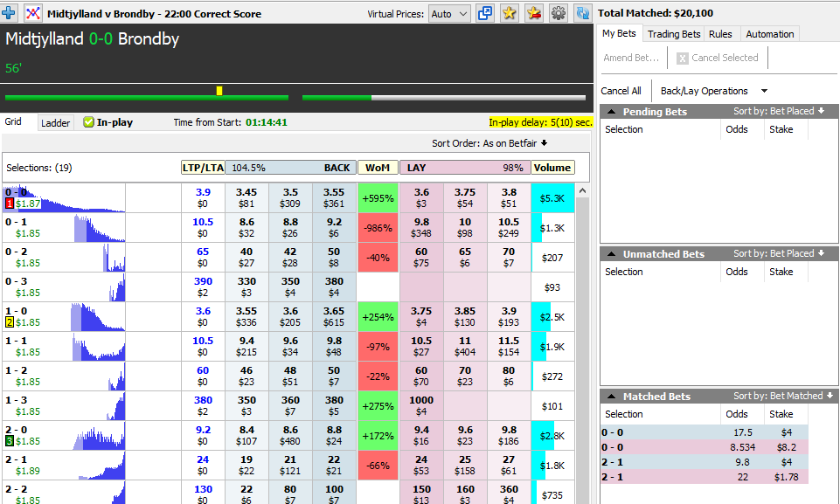
Task: Change Sort Order As on Betfair
Action: pos(489,143)
